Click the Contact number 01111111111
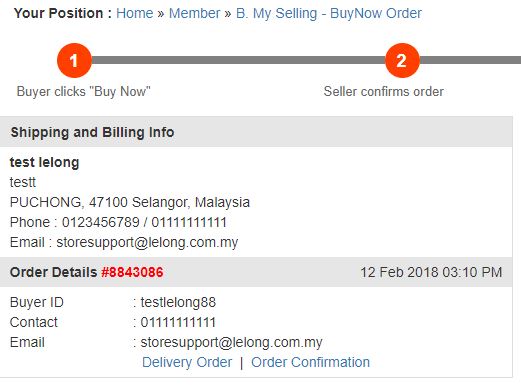The height and width of the screenshot is (392, 521). [x=178, y=322]
